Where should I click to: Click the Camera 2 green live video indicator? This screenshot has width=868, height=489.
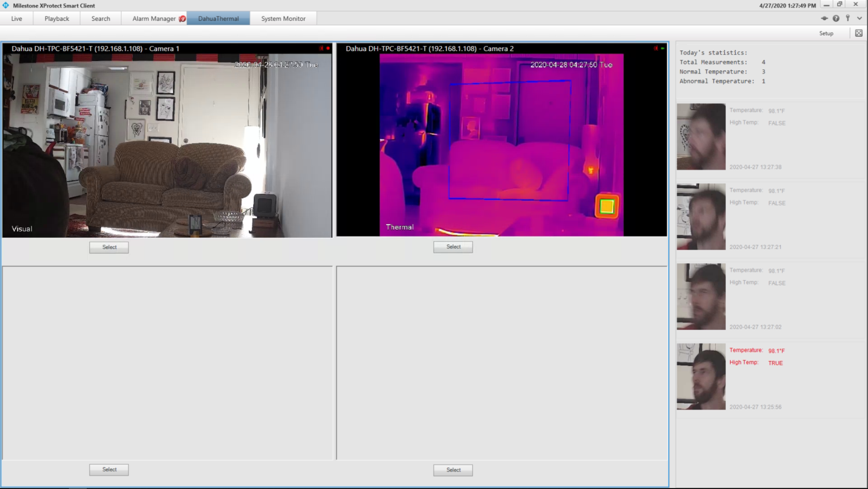point(663,48)
